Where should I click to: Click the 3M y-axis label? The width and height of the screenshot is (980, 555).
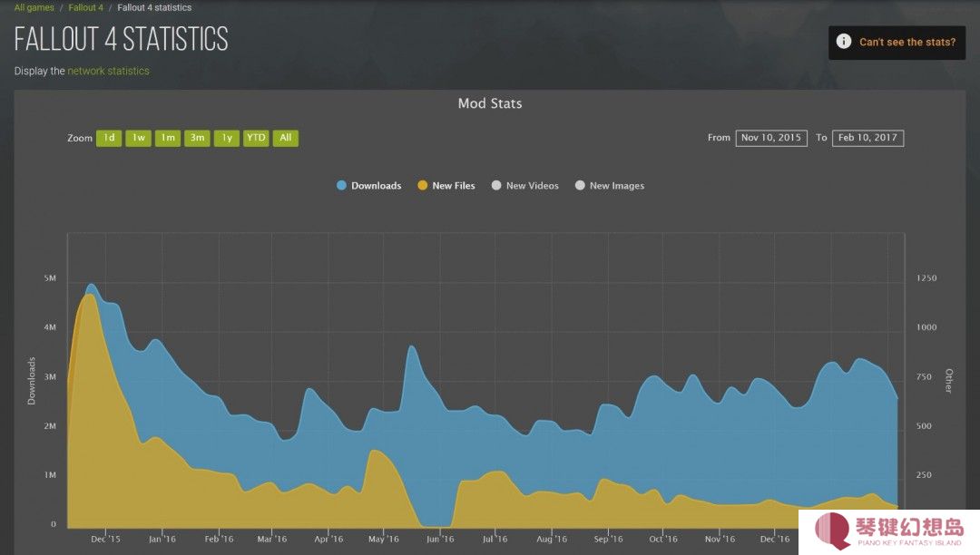point(50,377)
